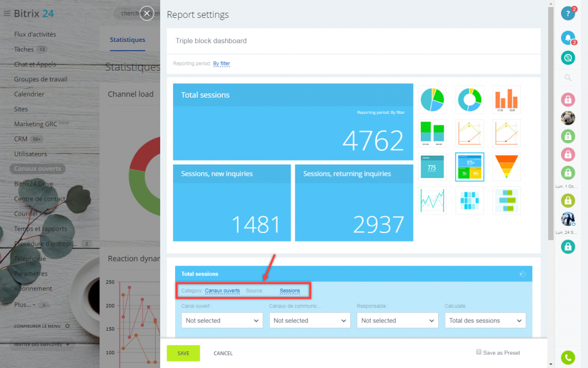This screenshot has height=368, width=588.
Task: Open the notifications bell
Action: [568, 37]
